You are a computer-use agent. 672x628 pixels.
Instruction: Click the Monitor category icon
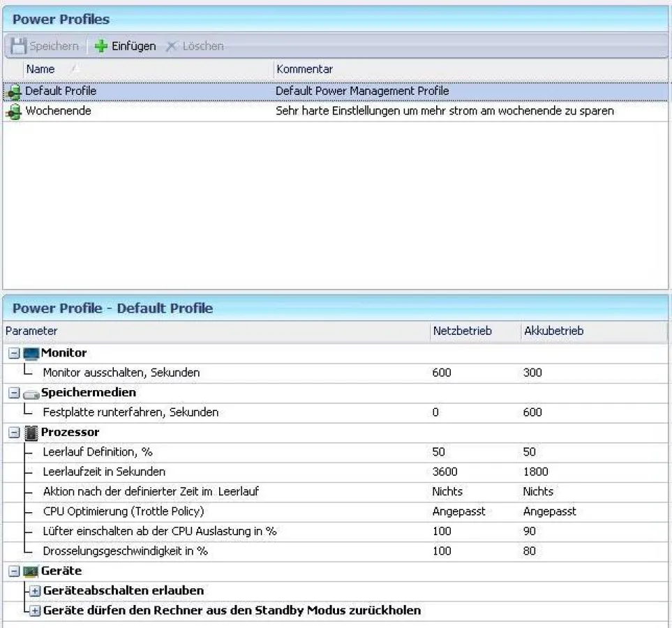(29, 353)
